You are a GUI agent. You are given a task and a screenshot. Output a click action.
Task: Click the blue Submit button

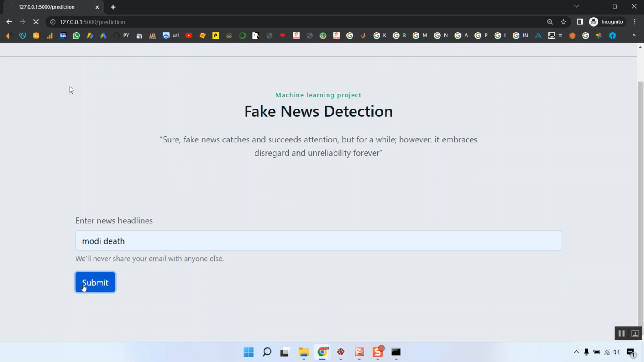(x=95, y=282)
